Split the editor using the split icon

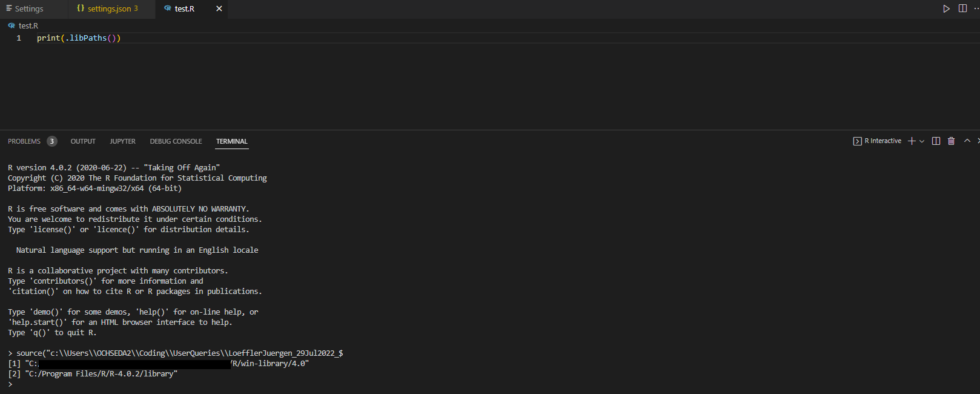tap(963, 8)
